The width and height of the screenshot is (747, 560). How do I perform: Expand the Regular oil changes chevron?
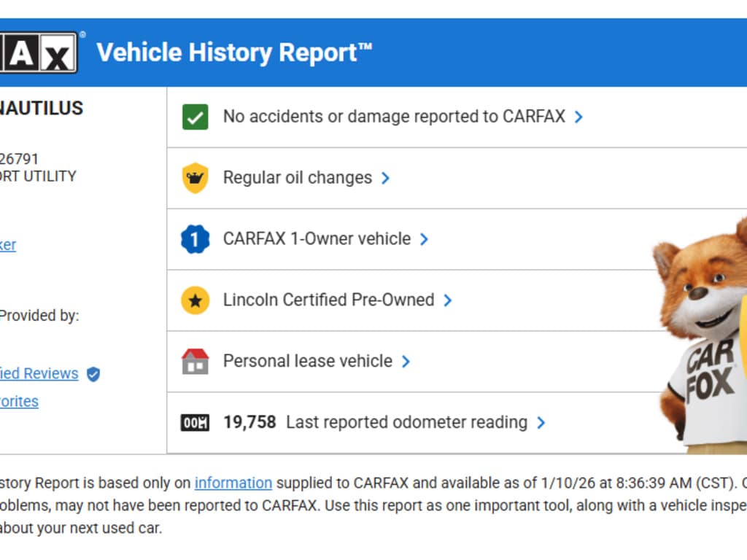click(385, 178)
